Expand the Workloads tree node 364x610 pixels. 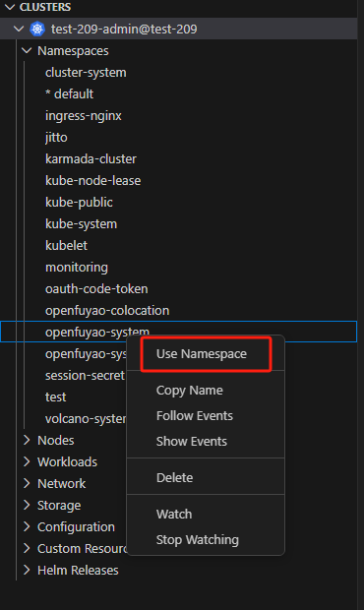click(27, 461)
